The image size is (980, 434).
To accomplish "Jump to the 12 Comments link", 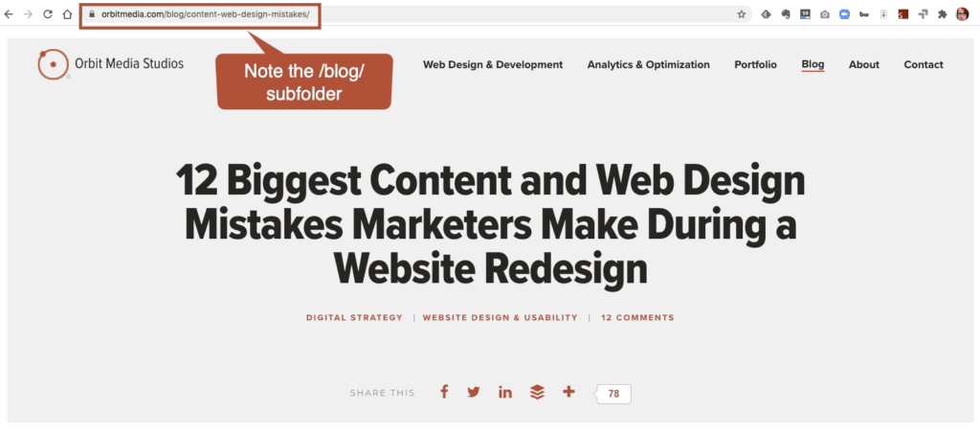I will click(x=637, y=318).
